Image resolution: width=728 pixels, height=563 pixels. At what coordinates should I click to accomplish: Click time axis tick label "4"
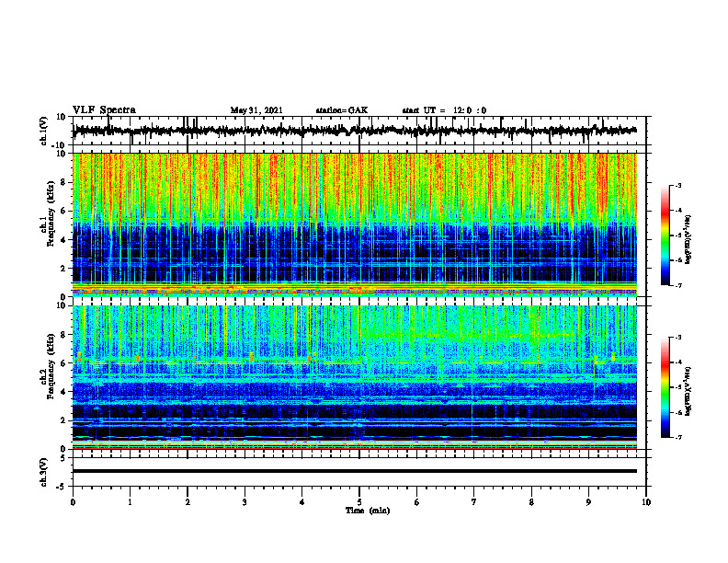tap(302, 502)
